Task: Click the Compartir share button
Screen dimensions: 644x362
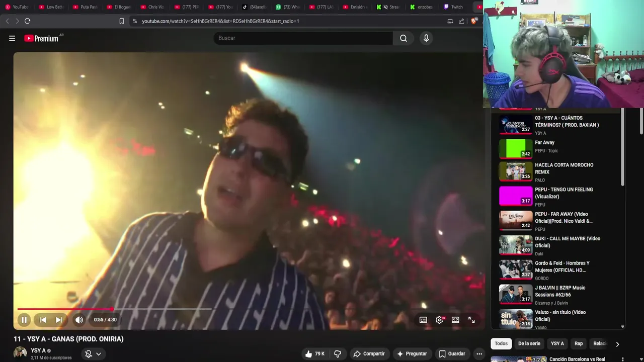Action: tap(369, 354)
